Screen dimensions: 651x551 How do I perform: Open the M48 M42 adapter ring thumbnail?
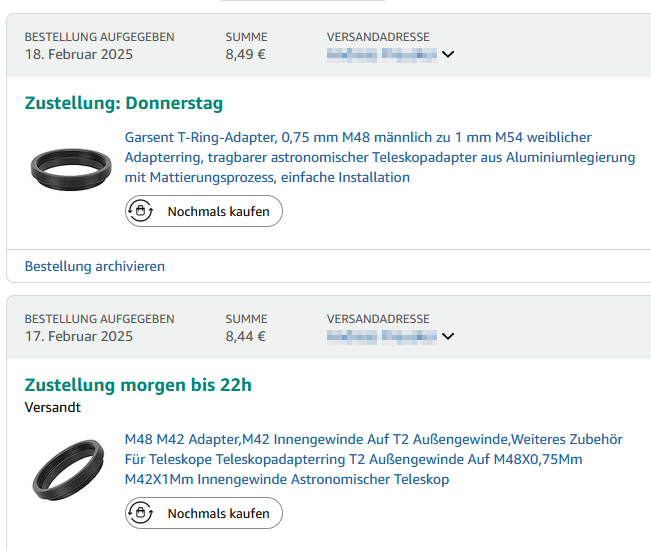pos(68,470)
